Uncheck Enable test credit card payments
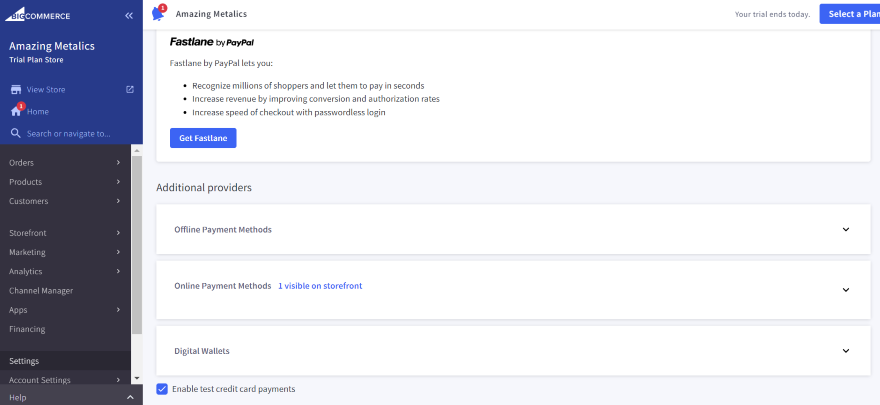Screen dimensions: 880x405 [x=162, y=389]
